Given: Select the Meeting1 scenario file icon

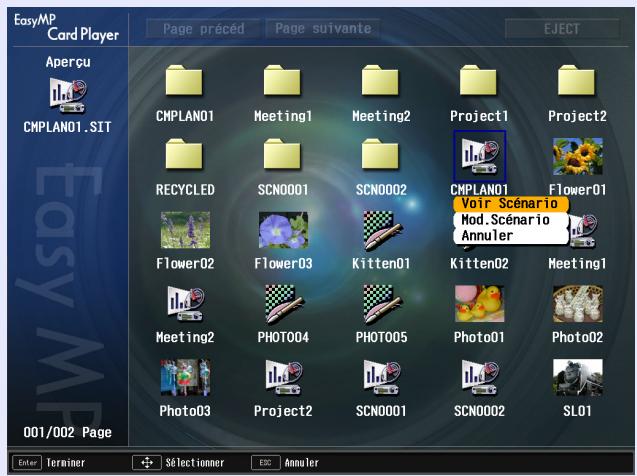Looking at the screenshot, I should tap(583, 231).
